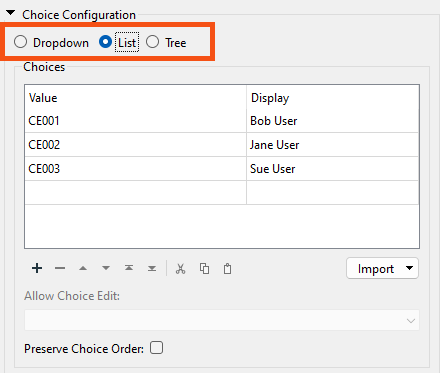Select the CE002 value cell

coord(135,145)
